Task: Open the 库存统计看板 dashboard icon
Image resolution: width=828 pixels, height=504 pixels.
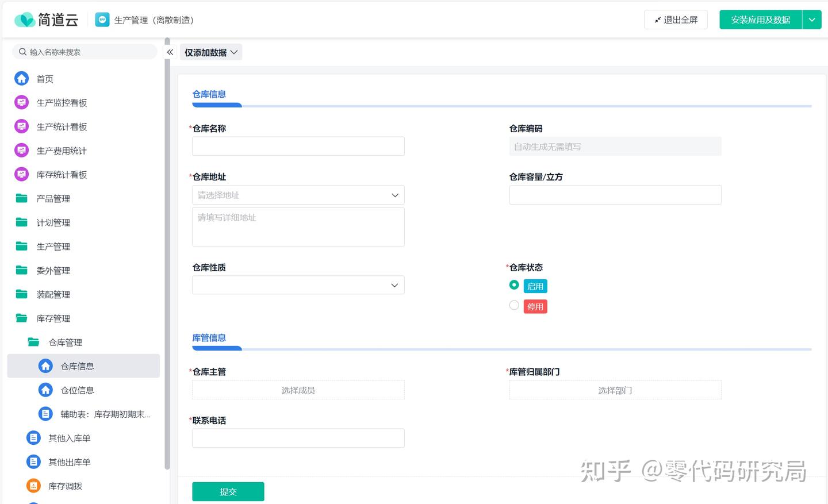Action: coord(22,175)
